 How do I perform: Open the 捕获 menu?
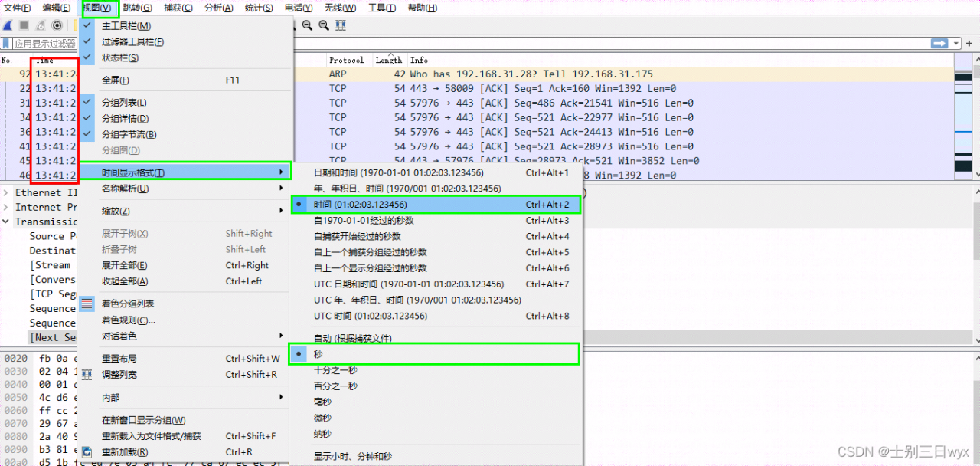(177, 8)
